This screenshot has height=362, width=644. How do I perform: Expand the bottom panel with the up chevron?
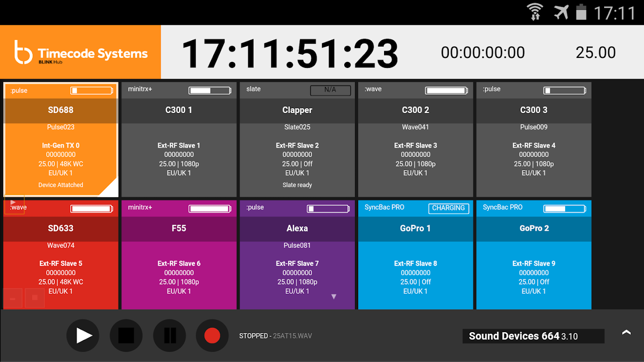click(x=626, y=333)
